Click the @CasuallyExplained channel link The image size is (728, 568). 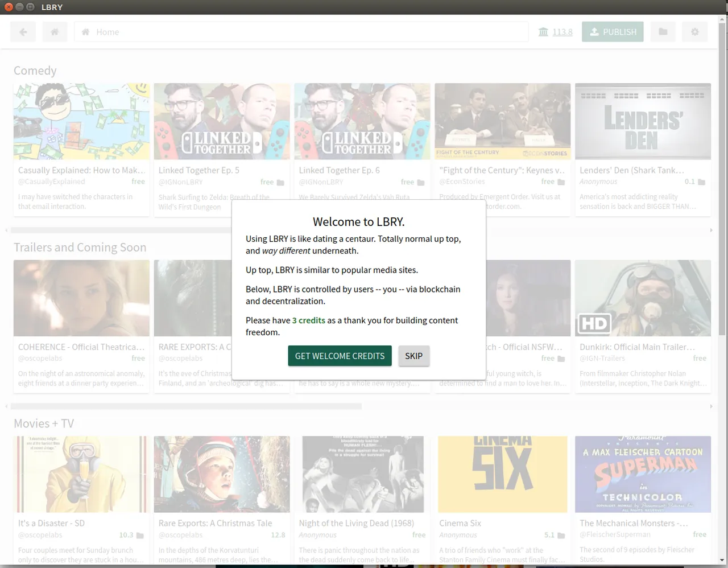(51, 182)
